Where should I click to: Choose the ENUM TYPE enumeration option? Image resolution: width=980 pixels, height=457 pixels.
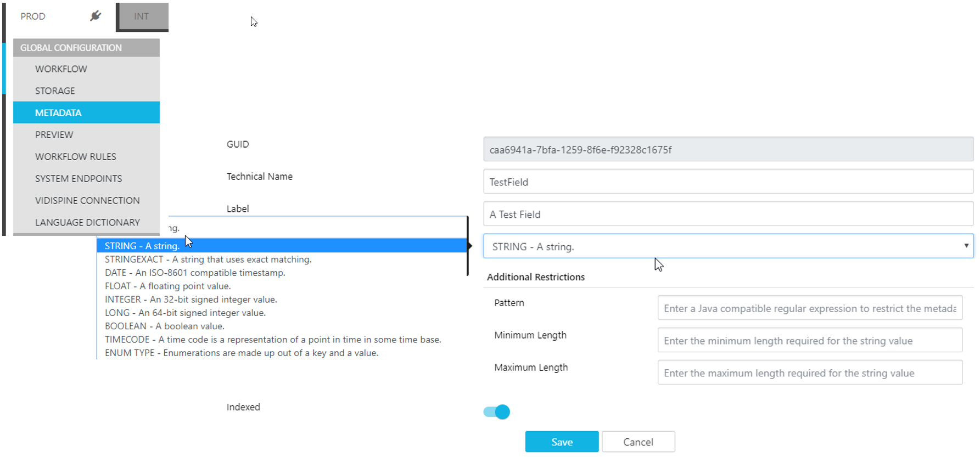[241, 353]
